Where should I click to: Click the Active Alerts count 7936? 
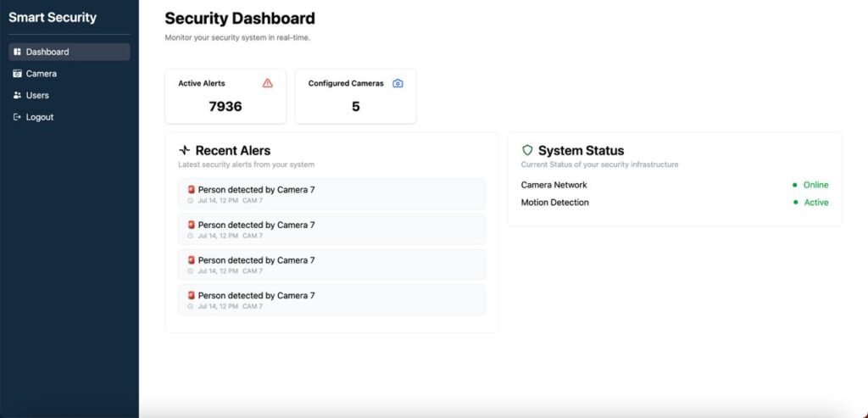point(225,107)
